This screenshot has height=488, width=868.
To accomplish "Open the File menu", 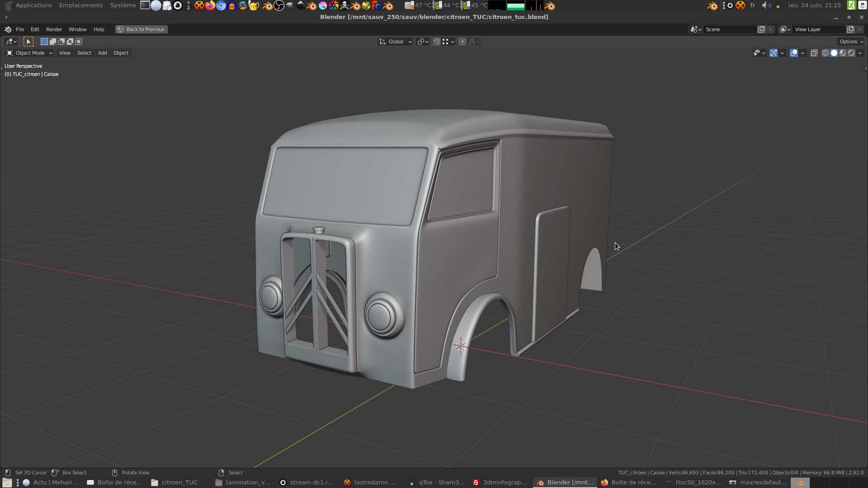I will (x=20, y=29).
